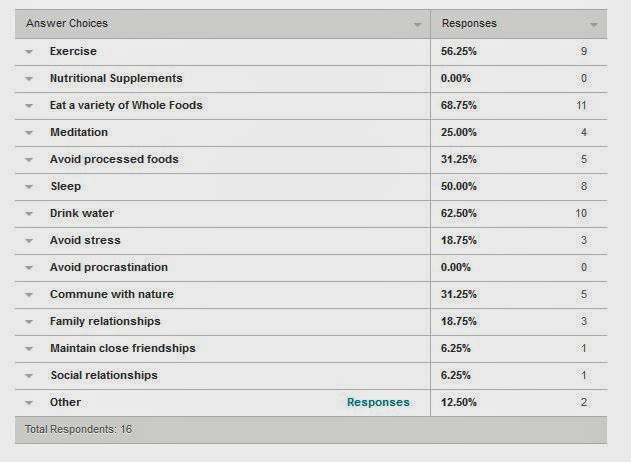Viewport: 631px width, 462px height.
Task: Open the Other Responses link
Action: pyautogui.click(x=378, y=402)
